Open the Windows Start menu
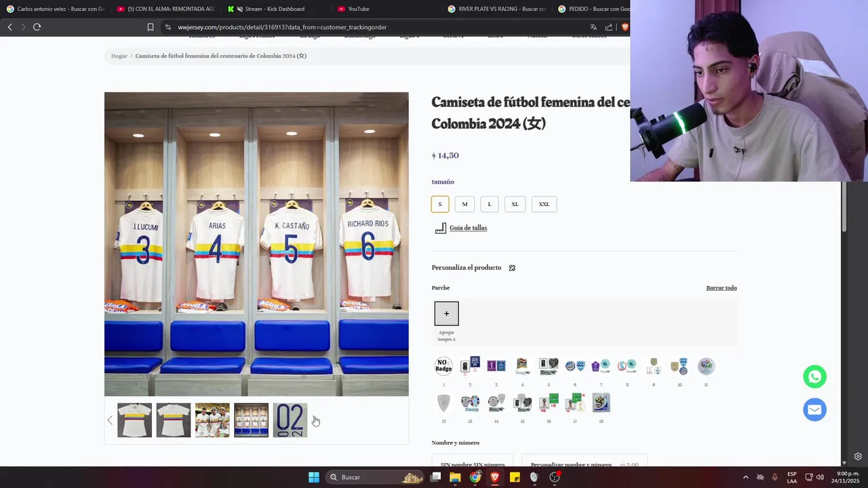868x488 pixels. (x=314, y=477)
